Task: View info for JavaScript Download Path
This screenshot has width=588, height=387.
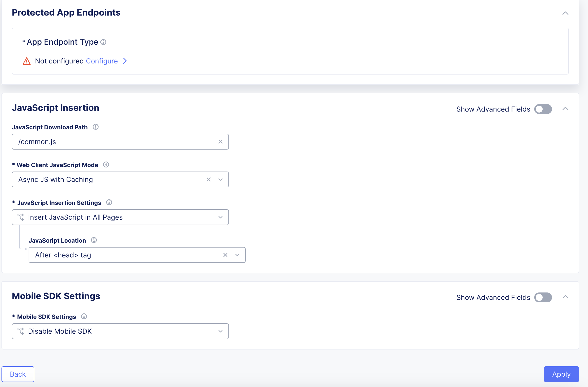Action: 96,127
